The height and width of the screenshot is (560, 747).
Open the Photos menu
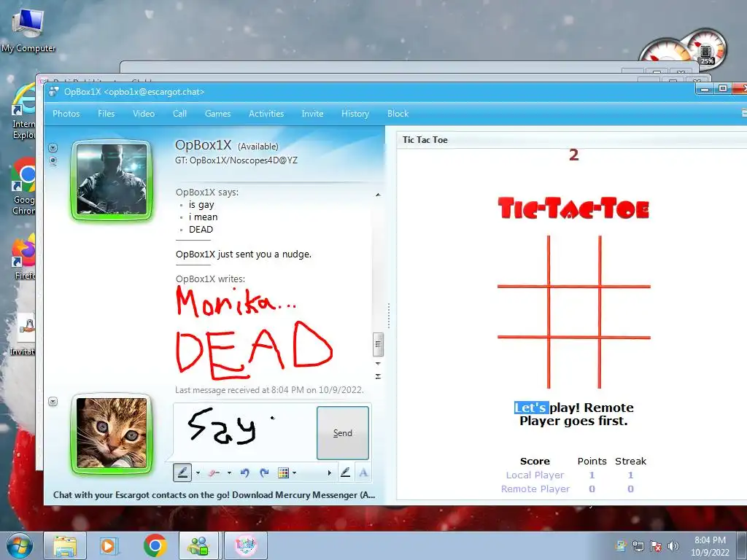point(66,113)
